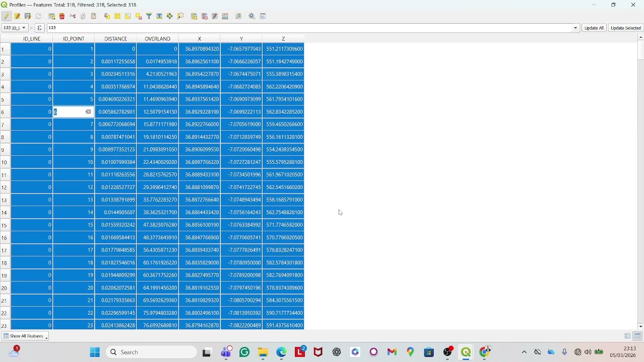
Task: Expand the expression input history dropdown arrow
Action: coord(576,28)
